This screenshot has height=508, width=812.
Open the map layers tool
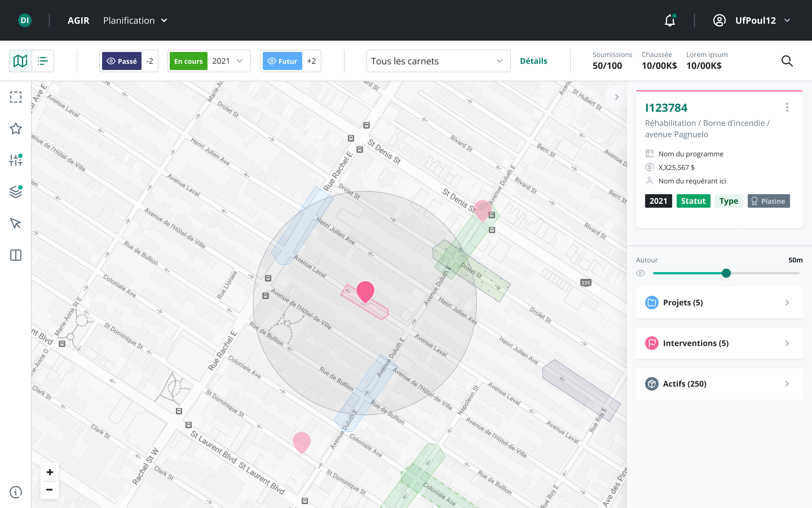pyautogui.click(x=16, y=192)
